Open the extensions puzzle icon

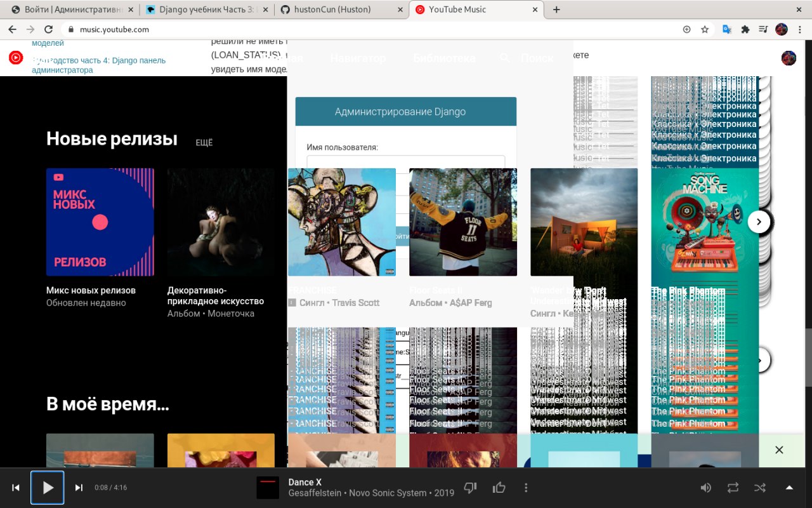coord(745,29)
